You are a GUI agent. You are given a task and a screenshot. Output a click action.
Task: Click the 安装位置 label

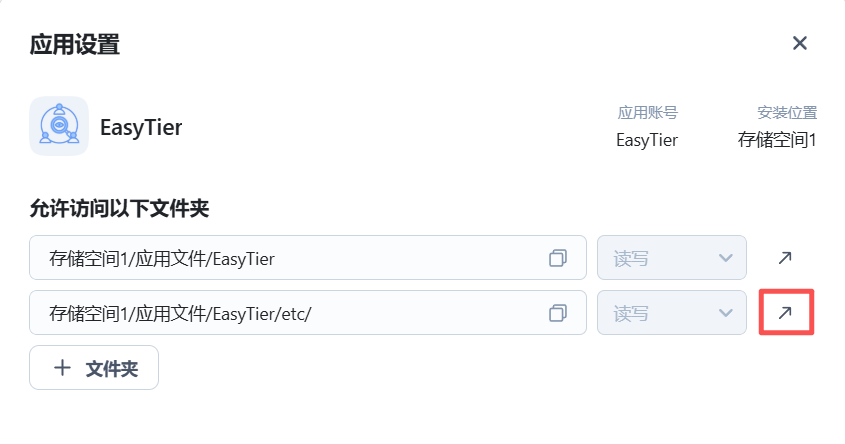click(x=787, y=113)
